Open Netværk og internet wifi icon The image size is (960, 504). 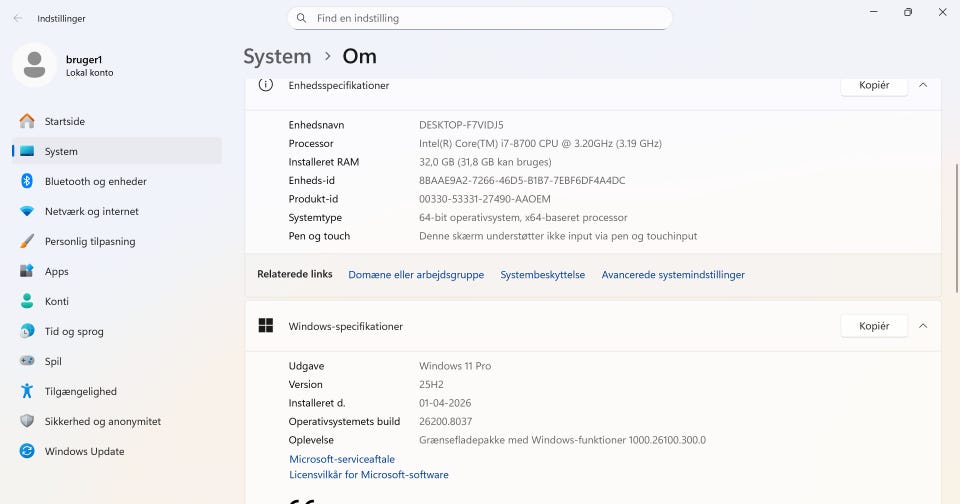[27, 211]
